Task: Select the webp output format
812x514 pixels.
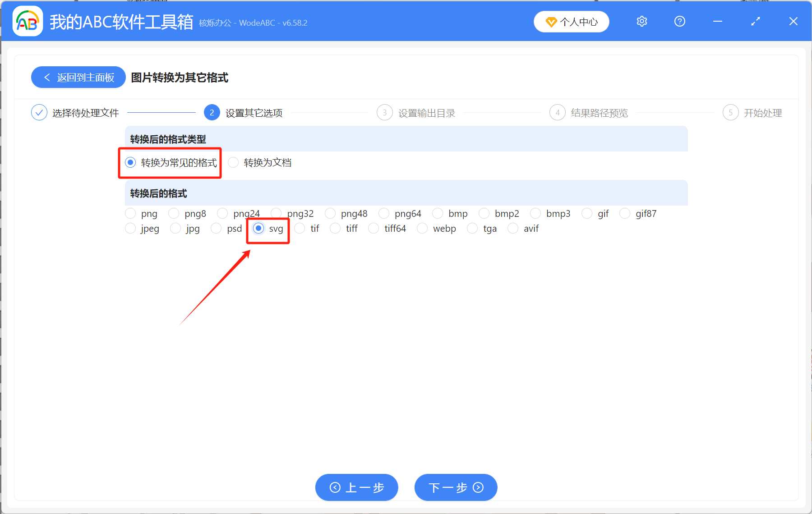Action: coord(422,228)
